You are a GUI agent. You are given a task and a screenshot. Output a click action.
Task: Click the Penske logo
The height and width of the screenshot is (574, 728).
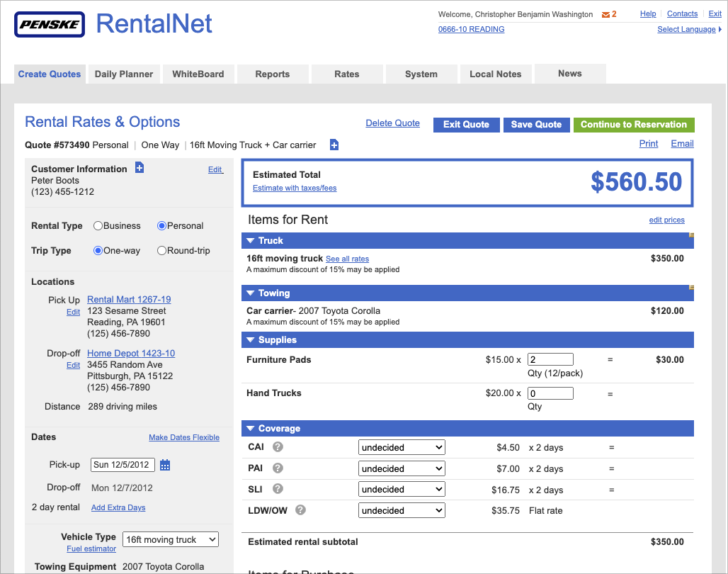[x=50, y=24]
